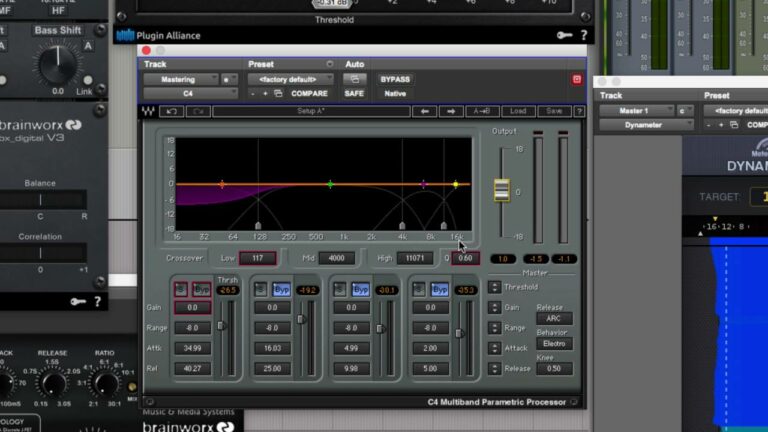
Task: Click the Q field showing 0.60
Action: [465, 258]
